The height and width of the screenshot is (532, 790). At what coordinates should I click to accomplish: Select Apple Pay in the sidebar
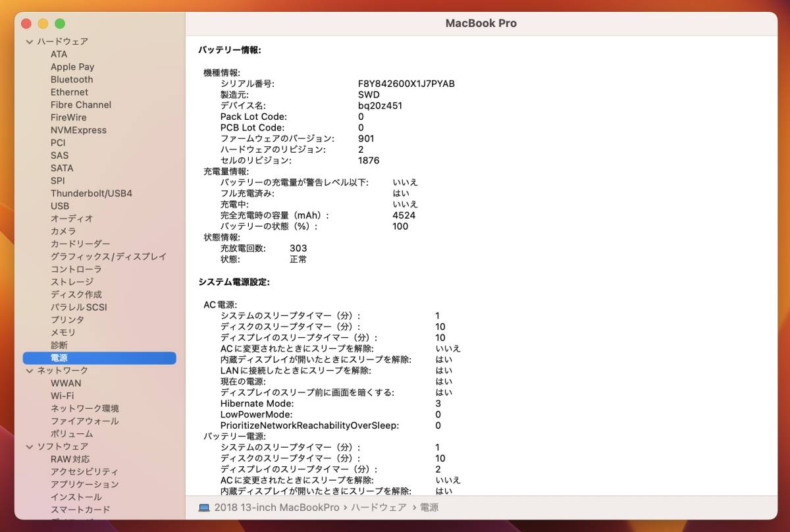coord(72,66)
